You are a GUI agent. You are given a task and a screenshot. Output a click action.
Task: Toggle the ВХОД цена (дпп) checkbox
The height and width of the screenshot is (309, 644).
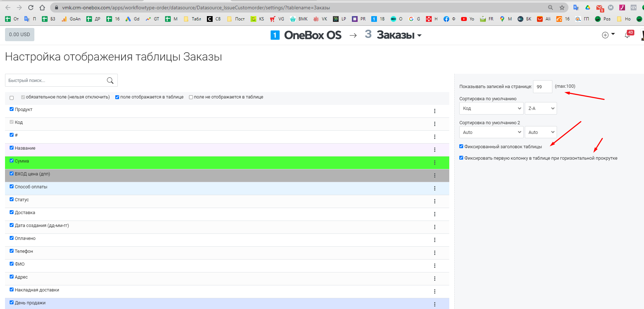11,174
